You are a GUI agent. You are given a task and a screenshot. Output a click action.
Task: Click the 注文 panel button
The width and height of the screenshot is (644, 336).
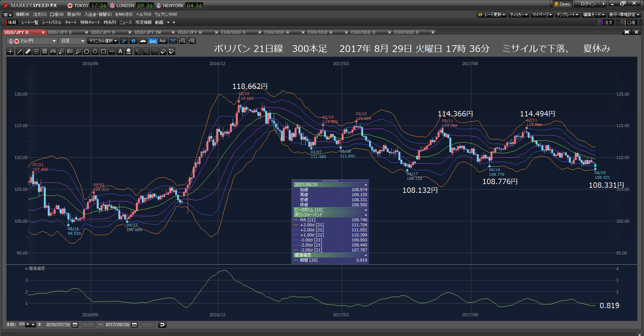pyautogui.click(x=608, y=22)
